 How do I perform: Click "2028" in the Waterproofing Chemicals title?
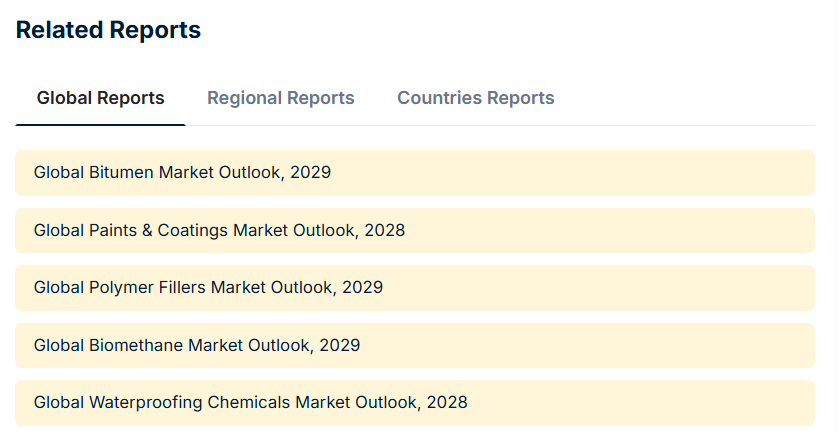(447, 402)
